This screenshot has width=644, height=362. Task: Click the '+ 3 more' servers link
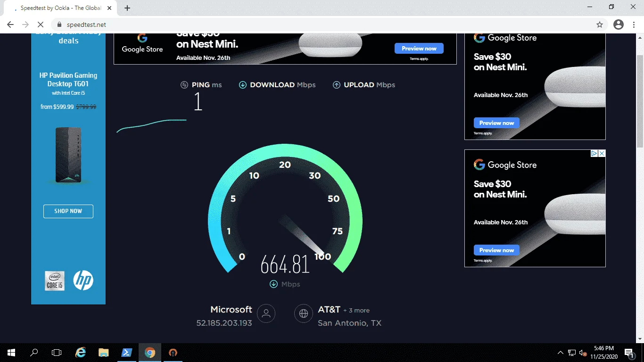pos(356,311)
